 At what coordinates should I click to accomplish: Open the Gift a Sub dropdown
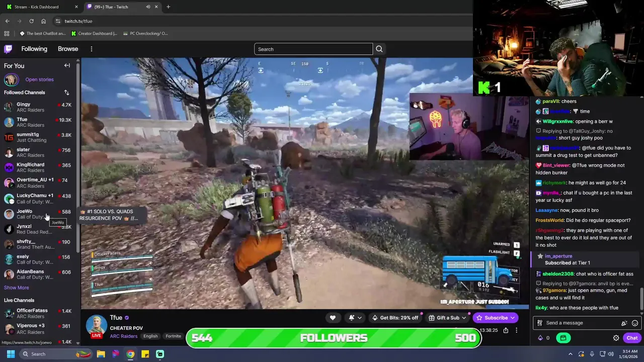click(x=447, y=318)
